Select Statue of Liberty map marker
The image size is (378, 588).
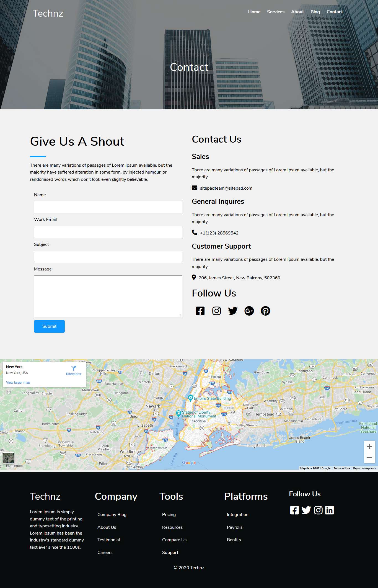click(178, 414)
